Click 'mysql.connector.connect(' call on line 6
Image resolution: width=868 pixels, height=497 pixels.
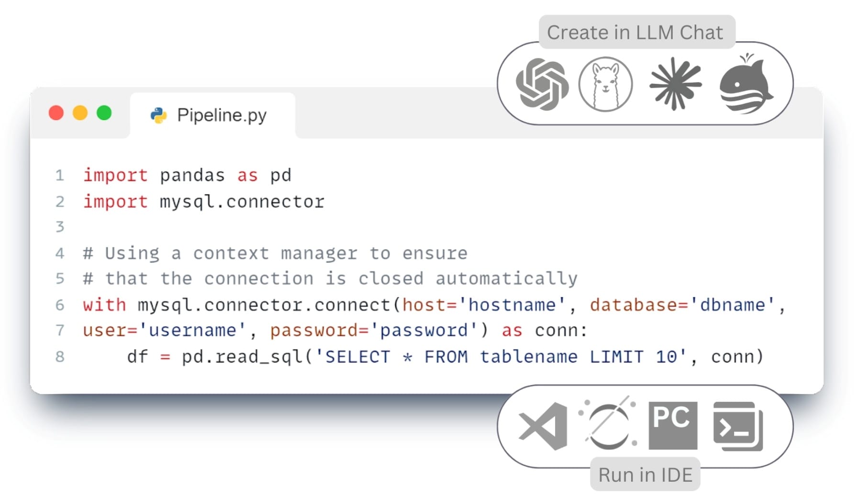[269, 305]
